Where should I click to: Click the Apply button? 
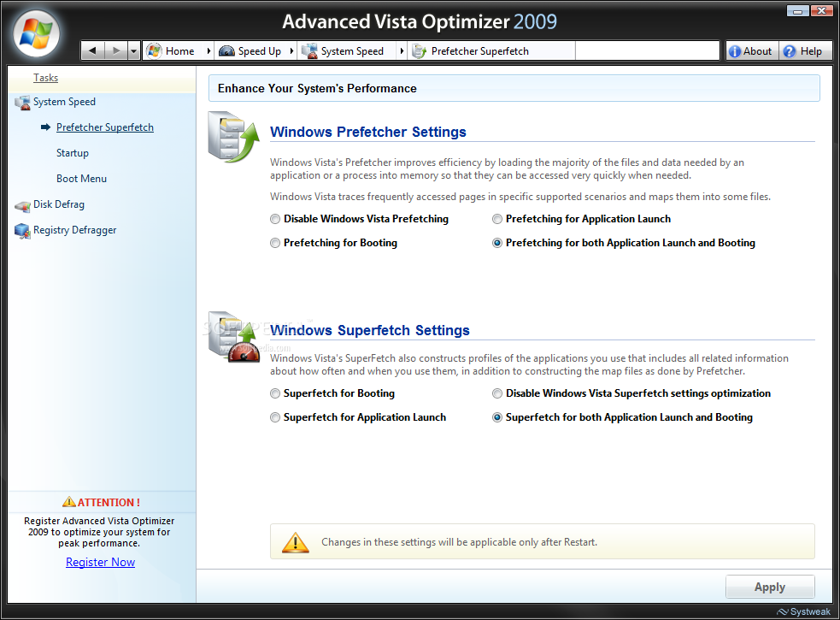coord(770,587)
